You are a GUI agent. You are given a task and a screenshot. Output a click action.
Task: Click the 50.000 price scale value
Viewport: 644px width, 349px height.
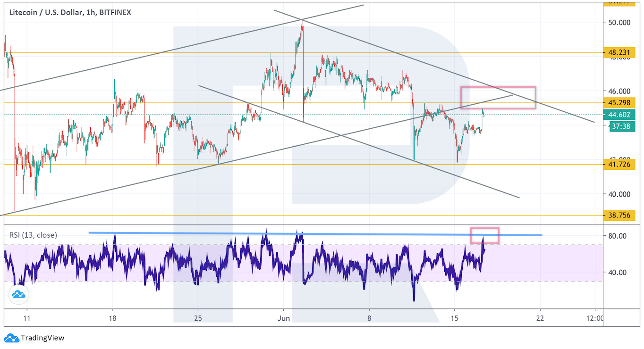[619, 22]
